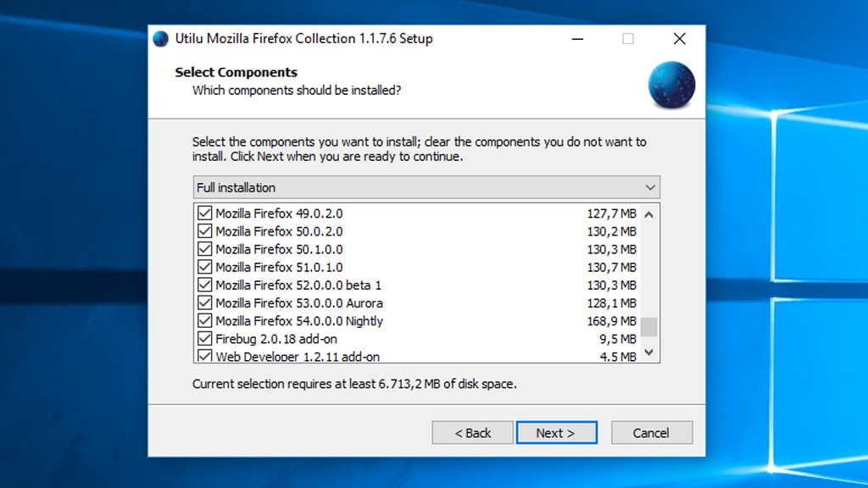
Task: Select the Mozilla Firefox 50.0.2.0 label
Action: (279, 231)
